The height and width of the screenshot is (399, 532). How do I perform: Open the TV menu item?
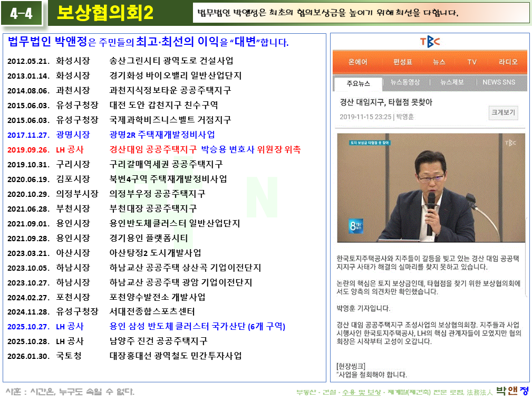tap(472, 62)
